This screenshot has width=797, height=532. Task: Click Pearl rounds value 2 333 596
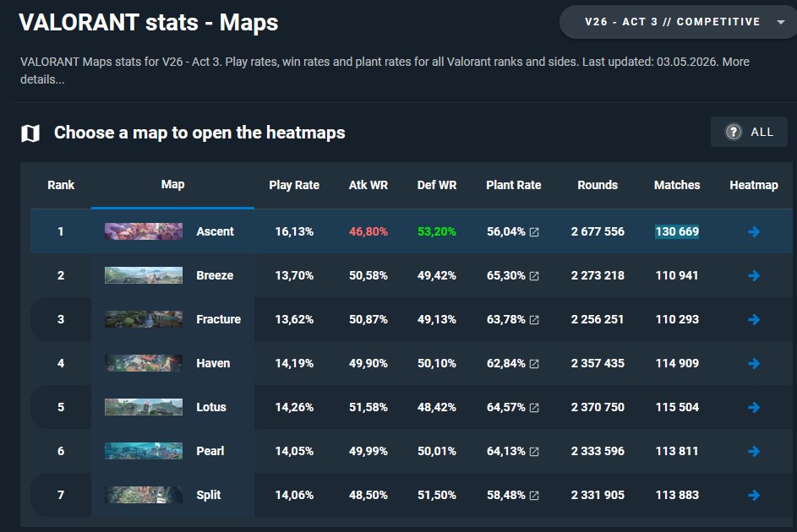(598, 451)
